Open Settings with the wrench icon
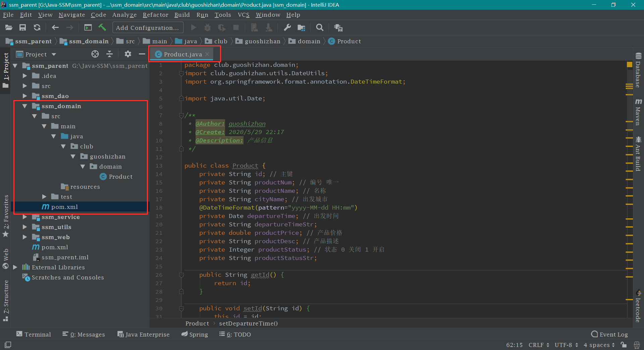 click(287, 28)
